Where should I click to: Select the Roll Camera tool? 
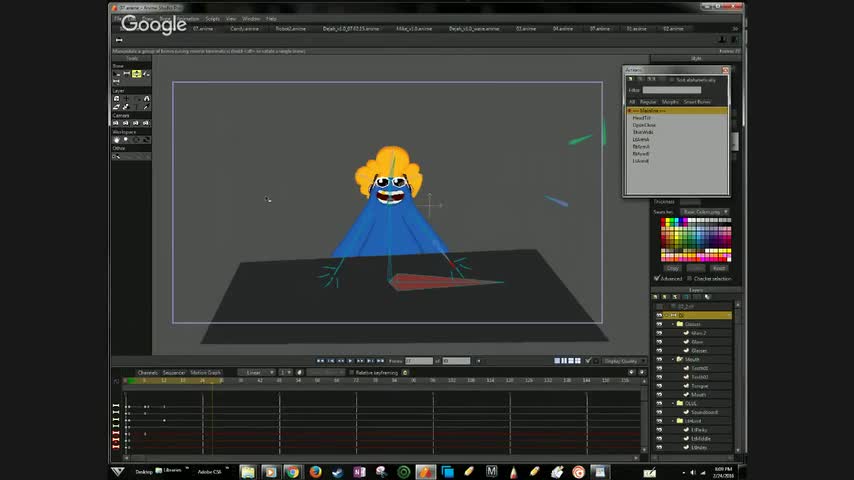pyautogui.click(x=136, y=123)
